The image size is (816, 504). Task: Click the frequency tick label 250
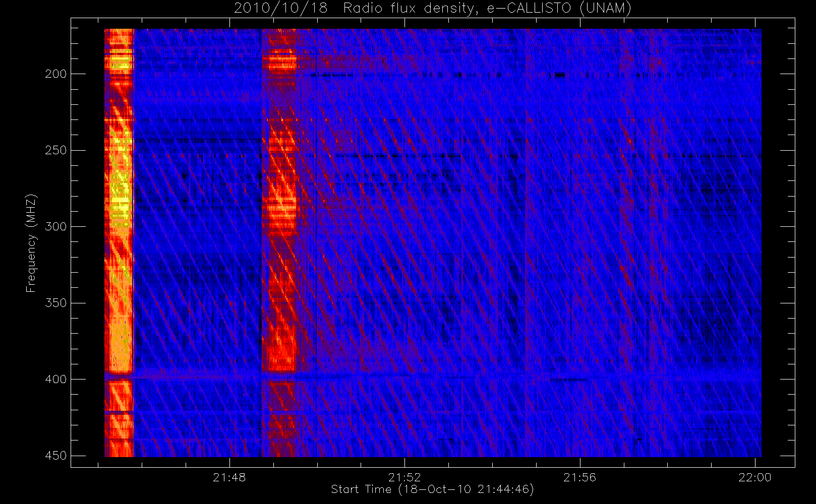[55, 150]
